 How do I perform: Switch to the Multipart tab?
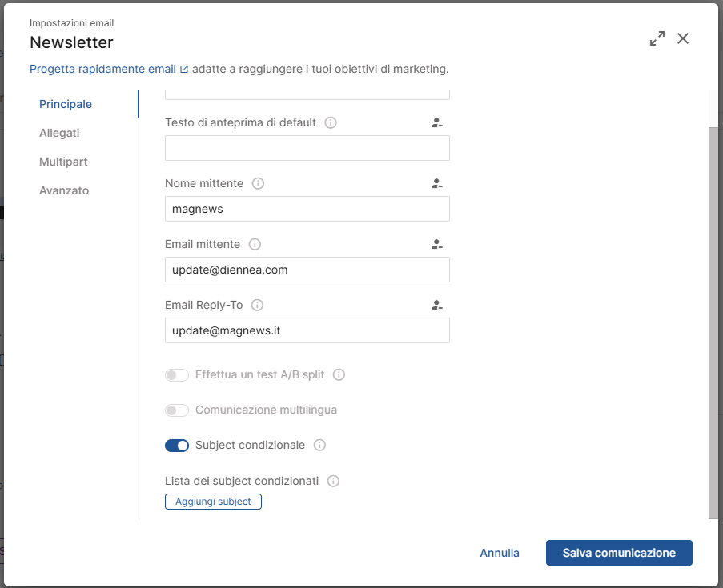pos(63,162)
